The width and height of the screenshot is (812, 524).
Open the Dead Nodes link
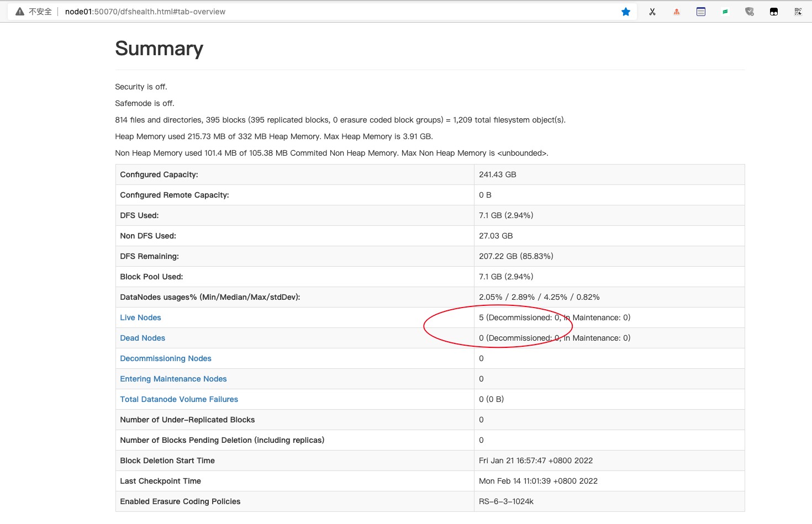[143, 338]
